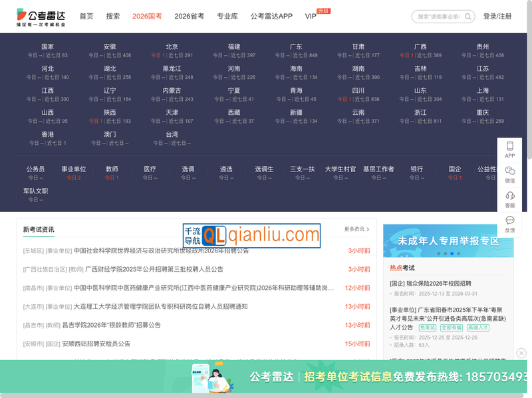Open the 瑞众保险2026年校园招聘 announcement
Viewport: 532px width, 398px height.
pyautogui.click(x=432, y=284)
